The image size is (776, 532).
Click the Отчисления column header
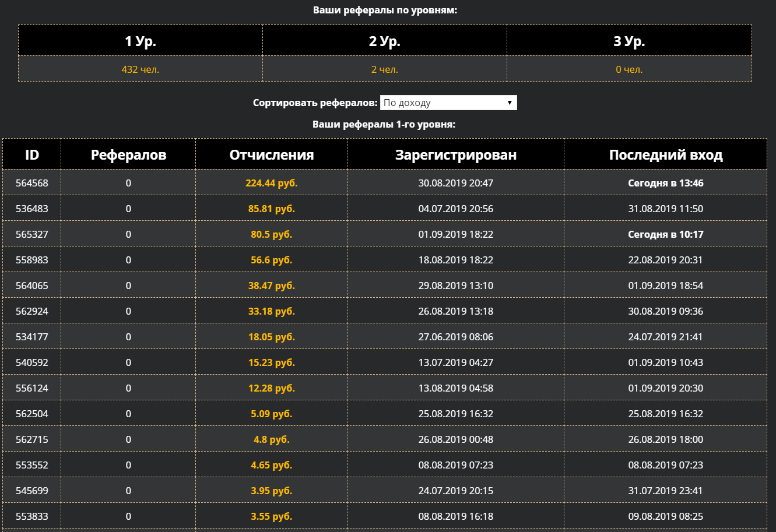[272, 155]
